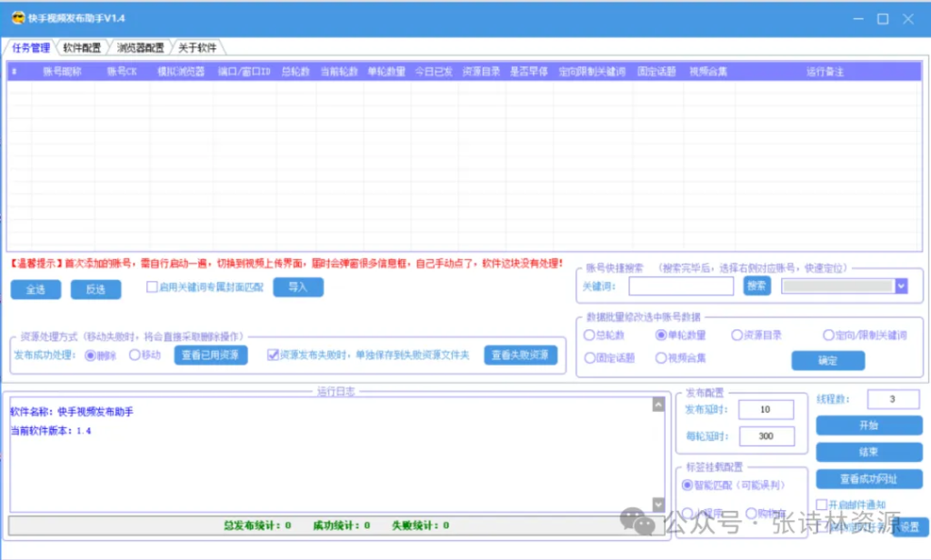The width and height of the screenshot is (931, 560).
Task: Click the 单轮数量 column header
Action: tap(386, 72)
